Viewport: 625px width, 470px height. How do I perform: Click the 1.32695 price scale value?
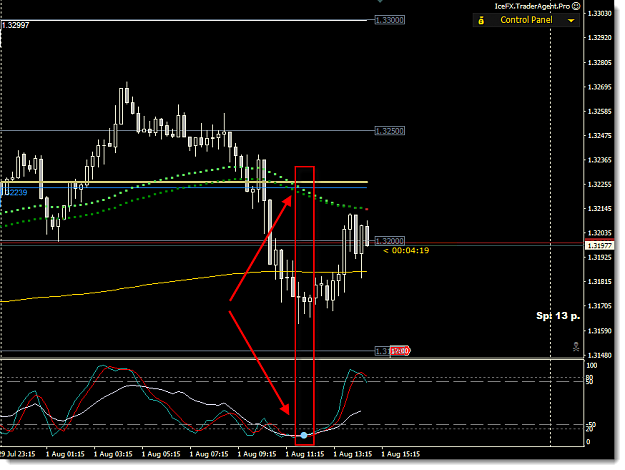(x=599, y=87)
